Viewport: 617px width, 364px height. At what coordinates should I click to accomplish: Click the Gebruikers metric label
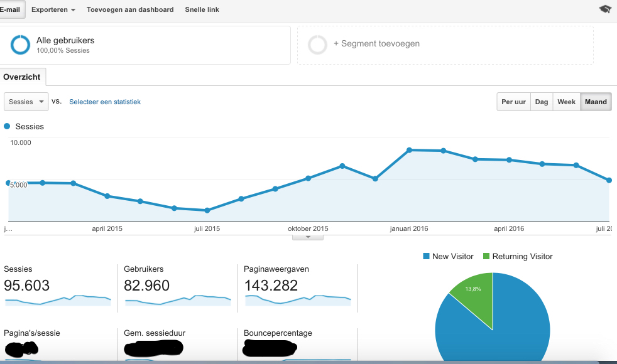144,269
